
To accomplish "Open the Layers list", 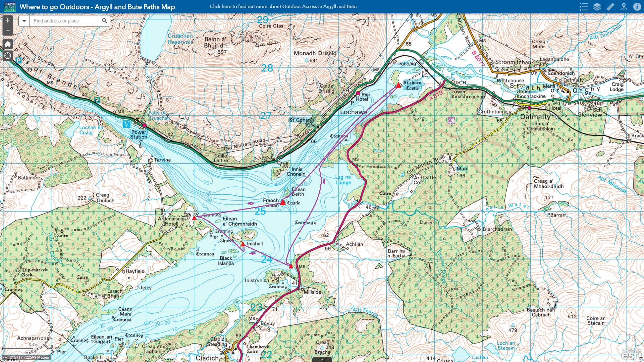I will pyautogui.click(x=597, y=6).
